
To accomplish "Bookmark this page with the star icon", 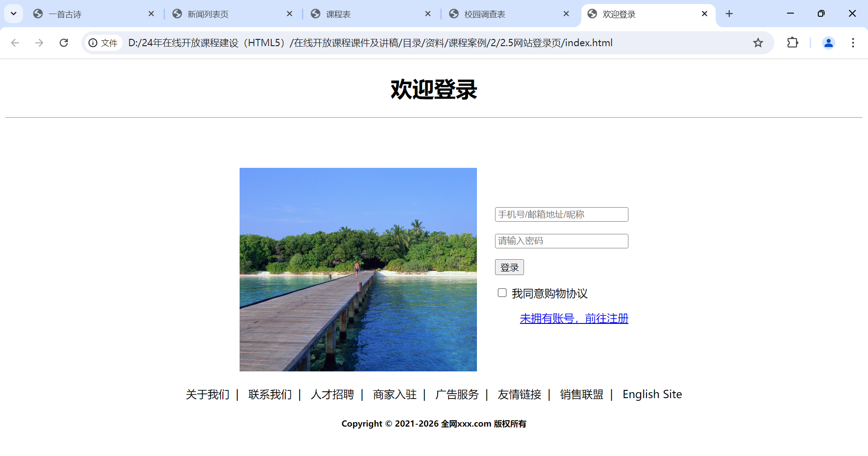I will [758, 43].
